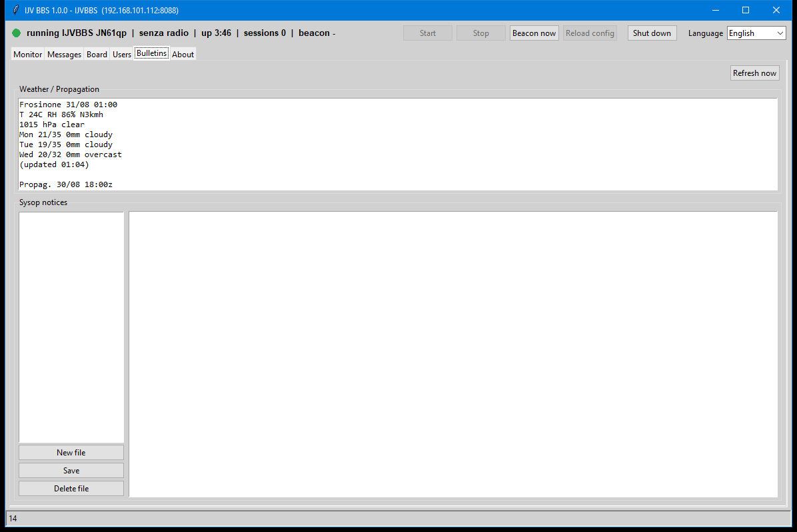Click the Stop button
Viewport: 797px width, 532px height.
click(481, 33)
